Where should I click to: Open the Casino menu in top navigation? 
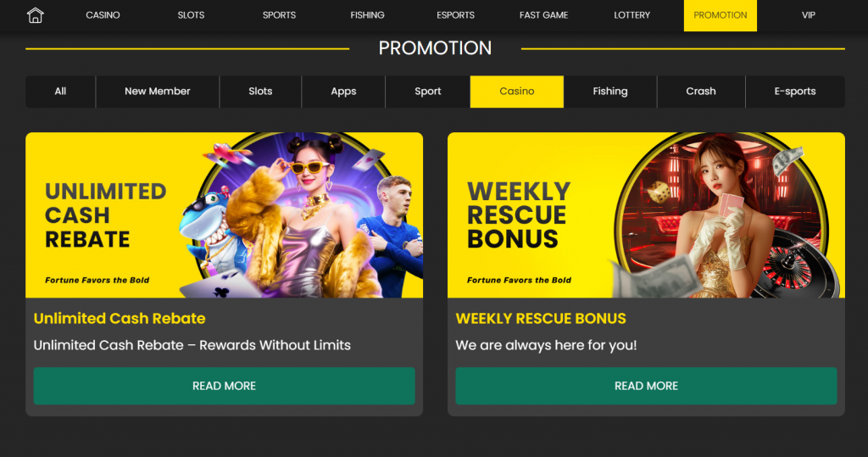pyautogui.click(x=103, y=15)
